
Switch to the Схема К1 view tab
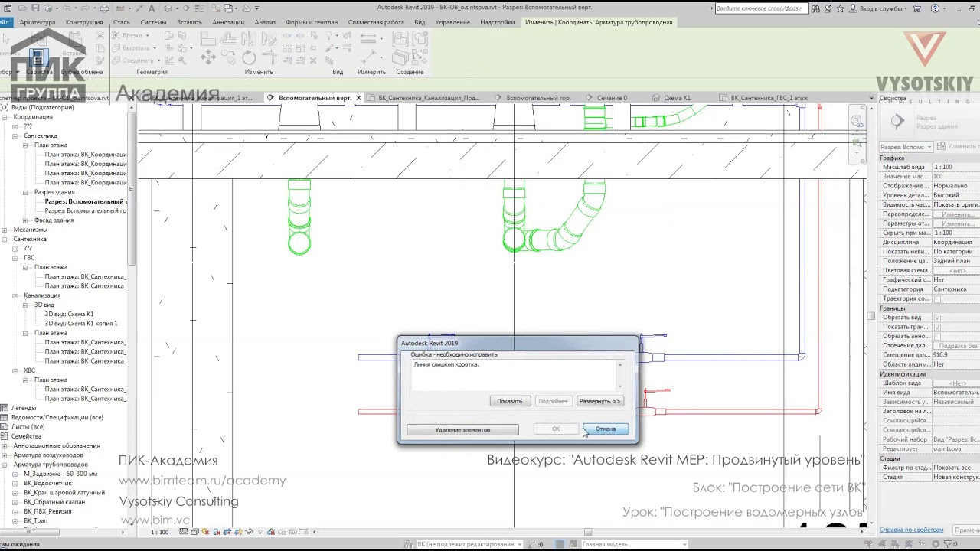pyautogui.click(x=677, y=98)
